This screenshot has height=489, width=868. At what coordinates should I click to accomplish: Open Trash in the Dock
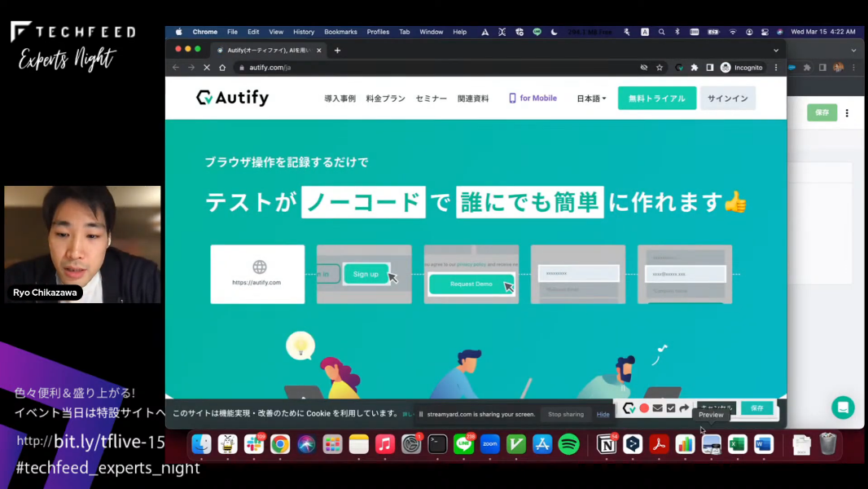pos(827,444)
